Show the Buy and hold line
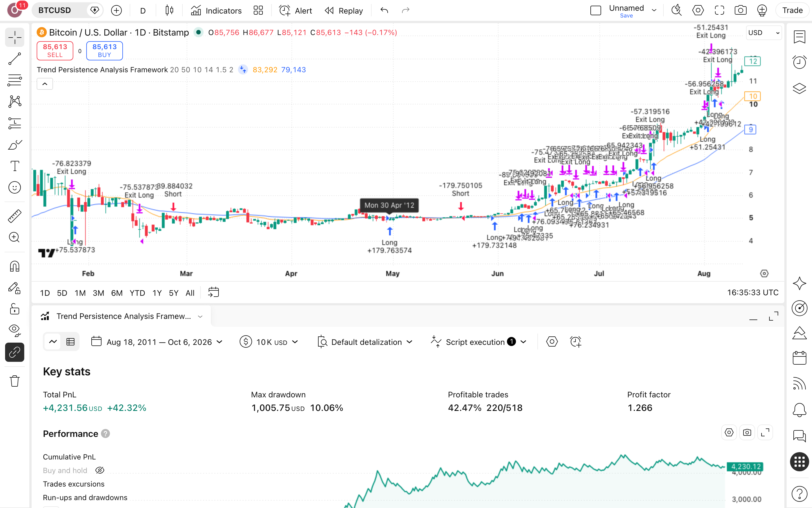The image size is (812, 508). pyautogui.click(x=100, y=470)
